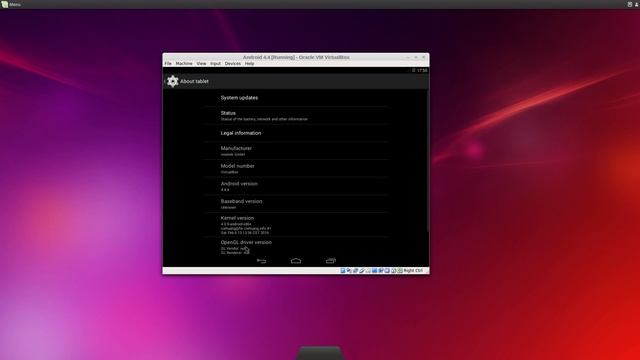Open the Input menu
This screenshot has width=640, height=360.
tap(216, 64)
